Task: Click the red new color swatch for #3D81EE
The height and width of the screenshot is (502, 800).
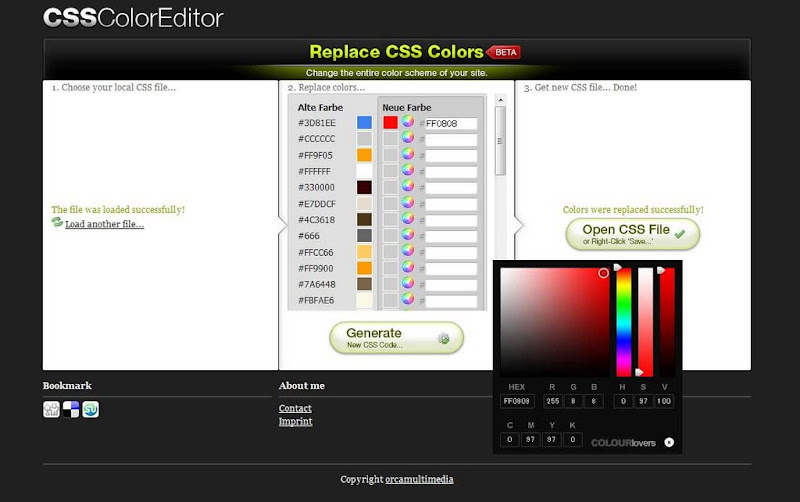Action: pyautogui.click(x=390, y=122)
